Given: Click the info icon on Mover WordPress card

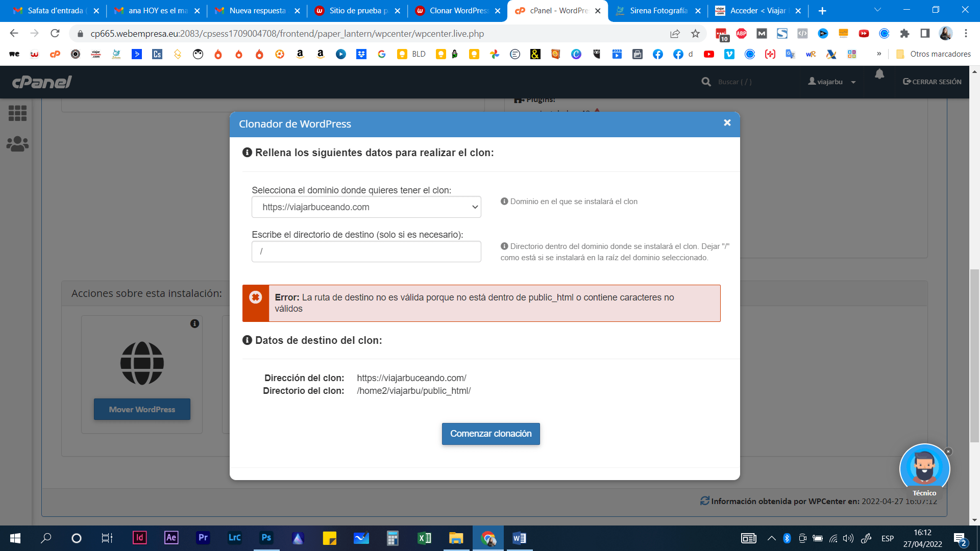Looking at the screenshot, I should click(x=194, y=323).
